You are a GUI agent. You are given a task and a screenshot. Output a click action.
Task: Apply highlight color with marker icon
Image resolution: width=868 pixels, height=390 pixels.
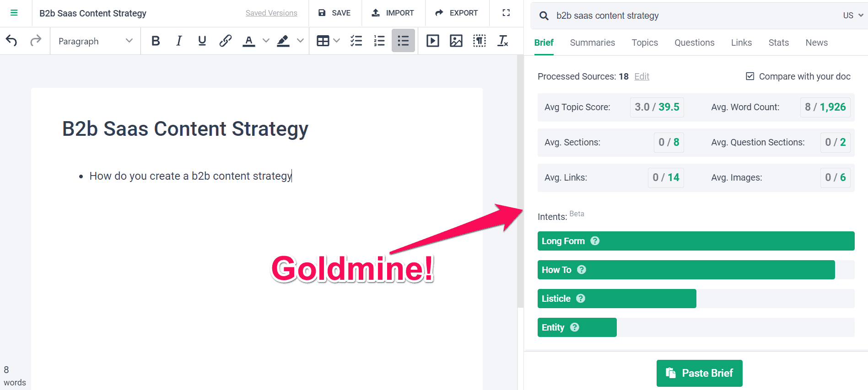pos(283,41)
